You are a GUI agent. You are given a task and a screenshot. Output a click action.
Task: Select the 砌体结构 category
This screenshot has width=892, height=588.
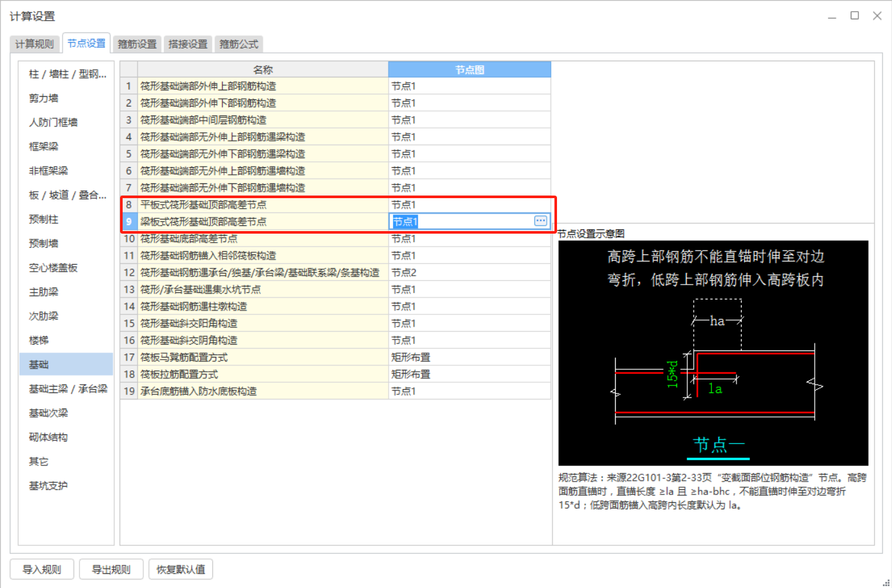[x=66, y=437]
